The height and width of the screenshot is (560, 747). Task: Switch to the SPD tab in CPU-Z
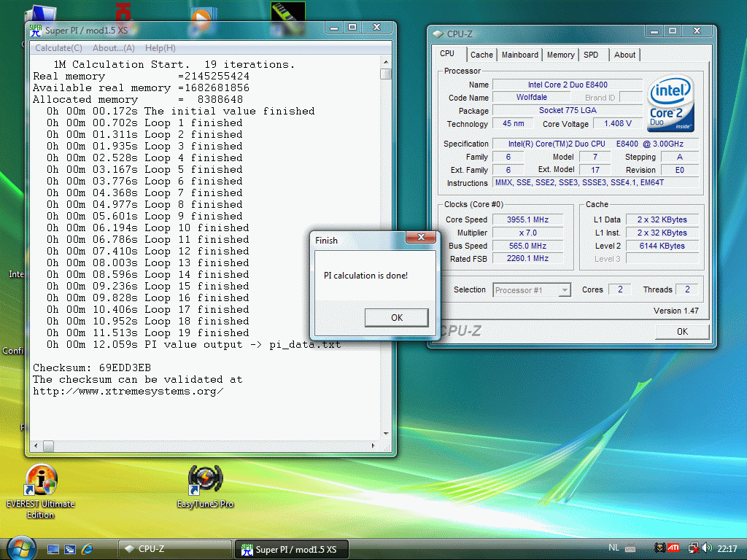pos(591,55)
